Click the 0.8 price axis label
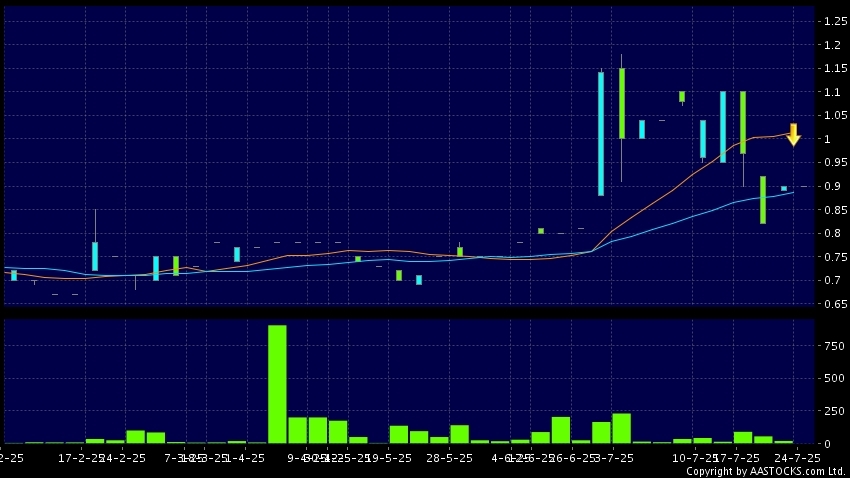The width and height of the screenshot is (850, 478). coord(832,233)
